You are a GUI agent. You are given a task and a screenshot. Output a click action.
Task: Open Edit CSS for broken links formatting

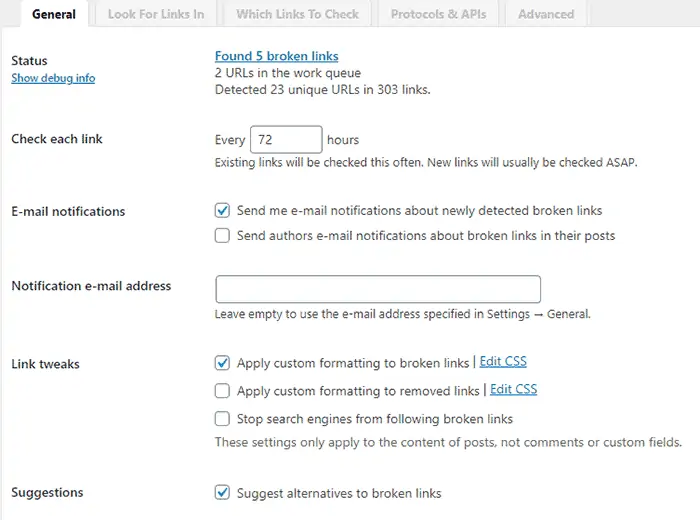tap(503, 362)
